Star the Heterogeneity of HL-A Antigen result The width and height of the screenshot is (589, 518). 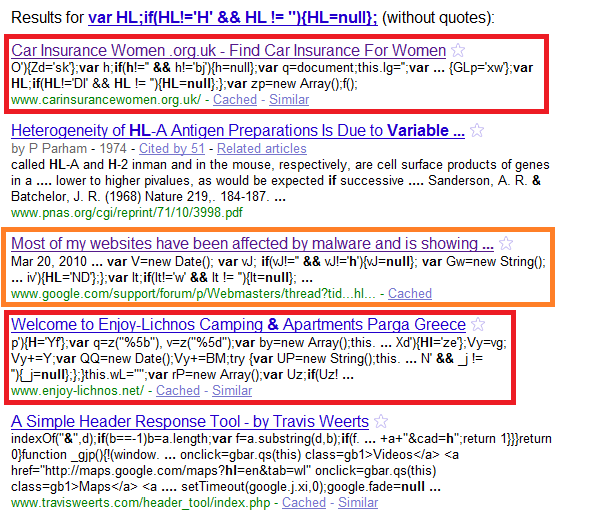tap(477, 130)
